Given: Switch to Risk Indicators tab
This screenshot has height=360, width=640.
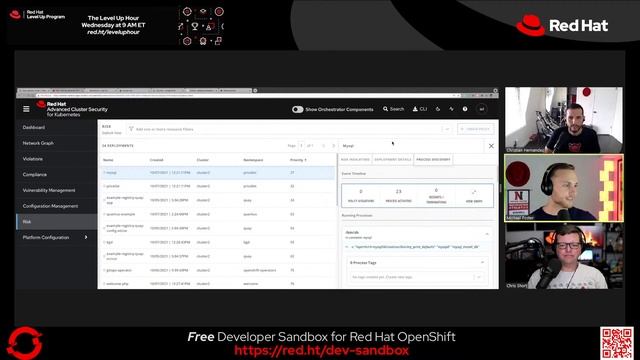Looking at the screenshot, I should point(355,160).
